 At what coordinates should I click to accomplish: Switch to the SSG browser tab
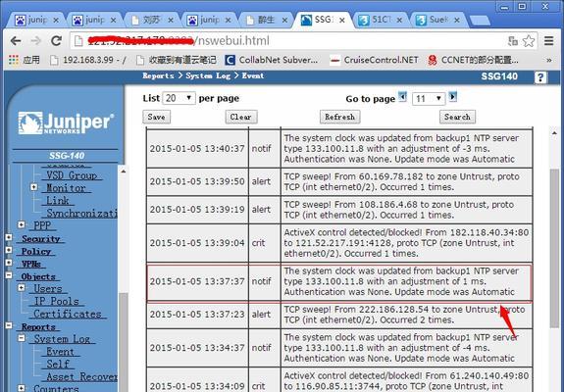323,20
